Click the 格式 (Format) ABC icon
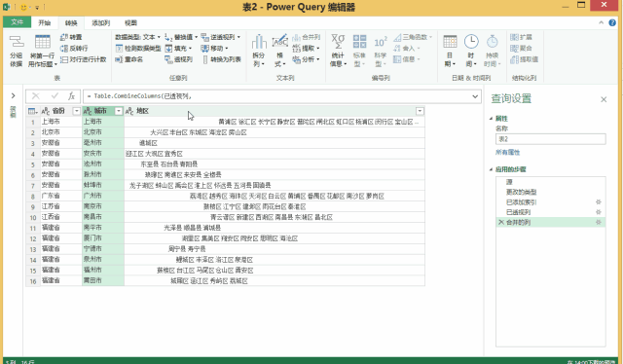The image size is (623, 364). pyautogui.click(x=280, y=42)
